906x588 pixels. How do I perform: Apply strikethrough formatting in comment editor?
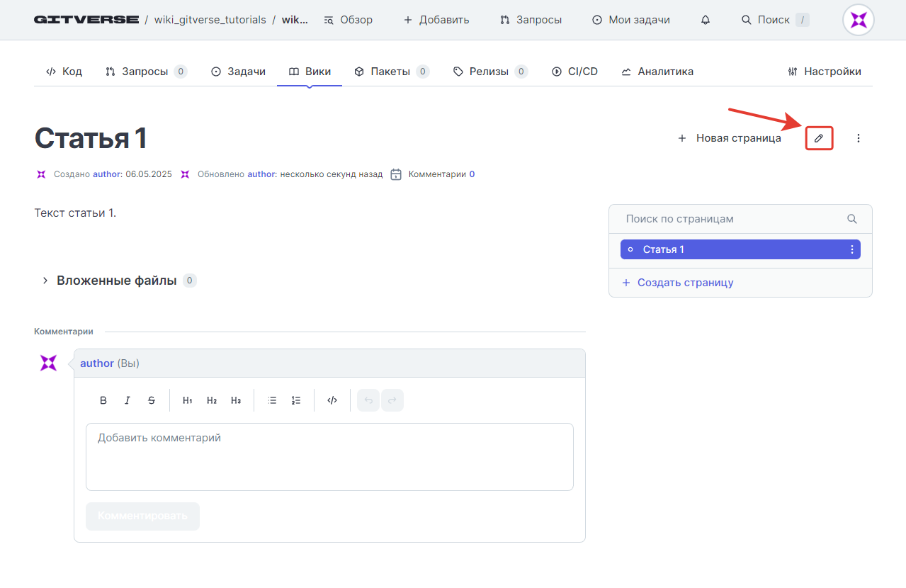click(x=152, y=400)
